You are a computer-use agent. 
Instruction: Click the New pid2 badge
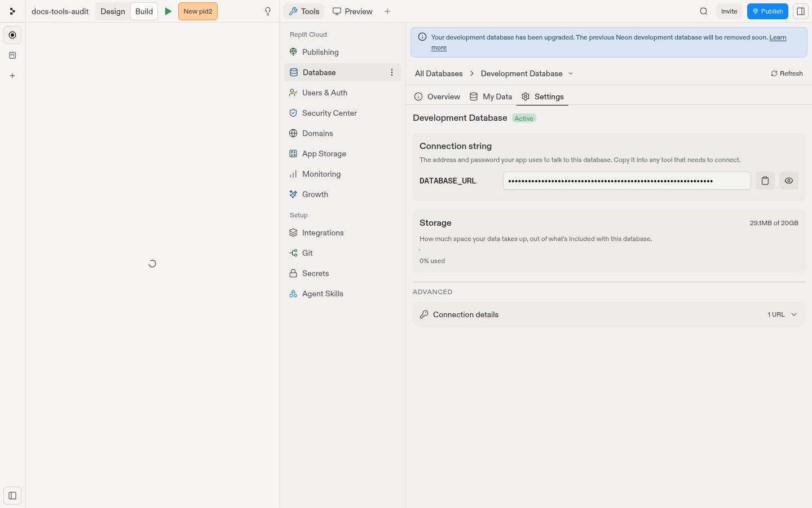point(198,11)
